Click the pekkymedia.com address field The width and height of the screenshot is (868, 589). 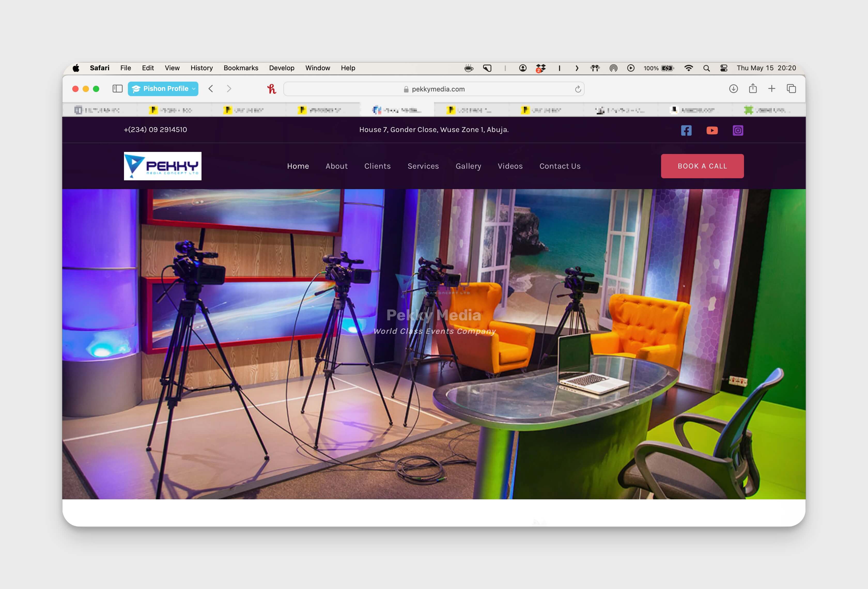434,89
